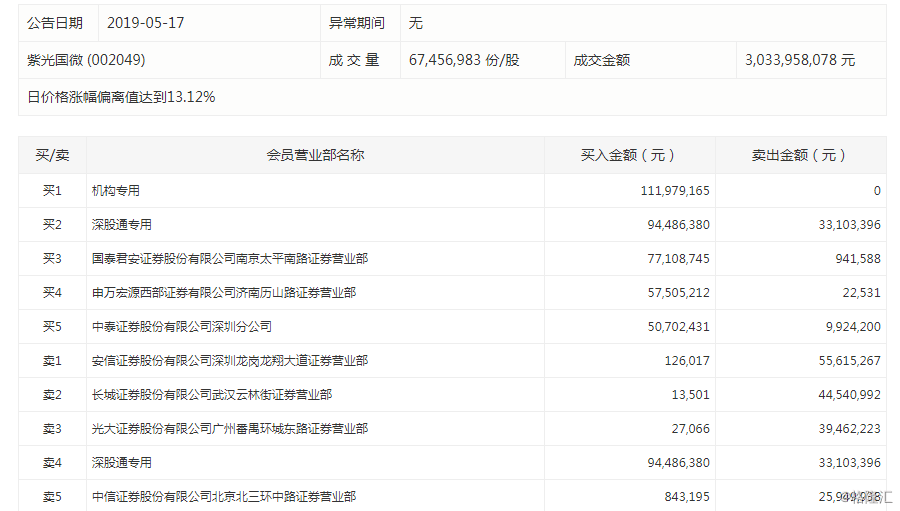Select 深股通专用 in the 买2 row

pyautogui.click(x=122, y=224)
